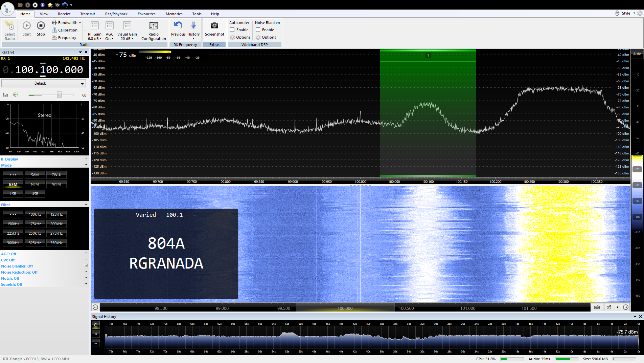Open the RF Gain 6.8 dB menu
The width and height of the screenshot is (644, 363).
(95, 30)
